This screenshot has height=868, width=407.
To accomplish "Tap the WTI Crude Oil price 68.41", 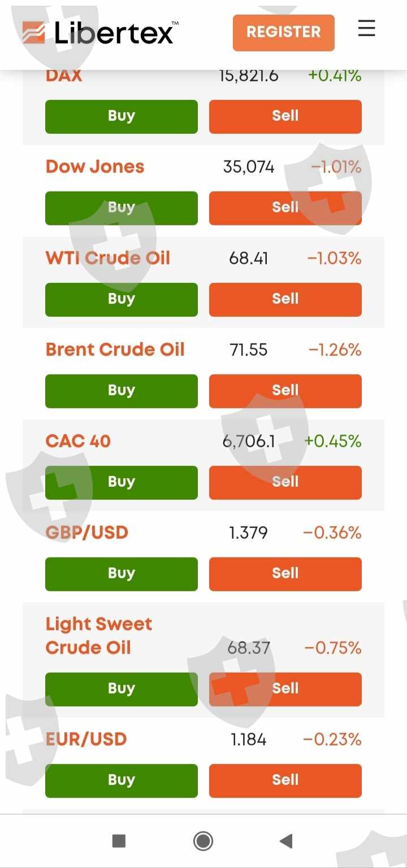I will [x=249, y=259].
